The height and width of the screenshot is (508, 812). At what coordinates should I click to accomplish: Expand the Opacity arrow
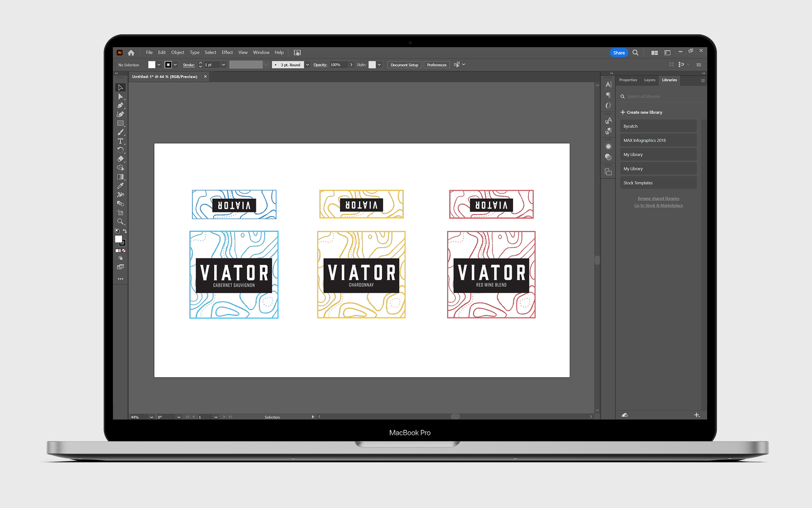pos(351,65)
